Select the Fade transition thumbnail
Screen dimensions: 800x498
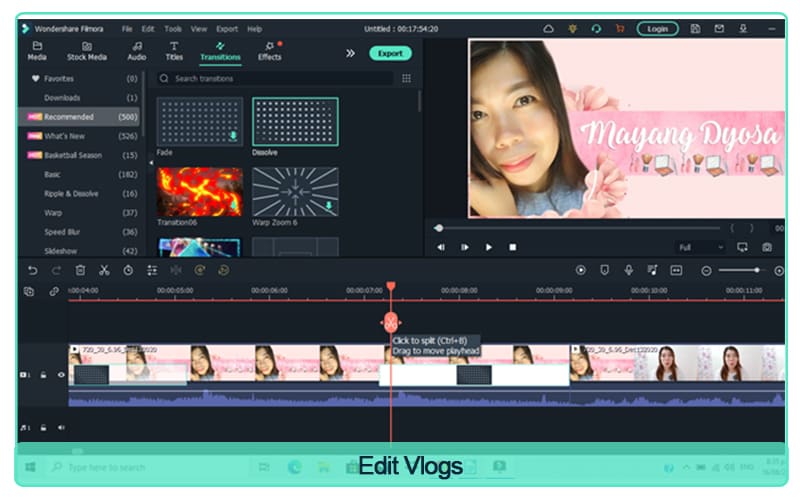199,121
